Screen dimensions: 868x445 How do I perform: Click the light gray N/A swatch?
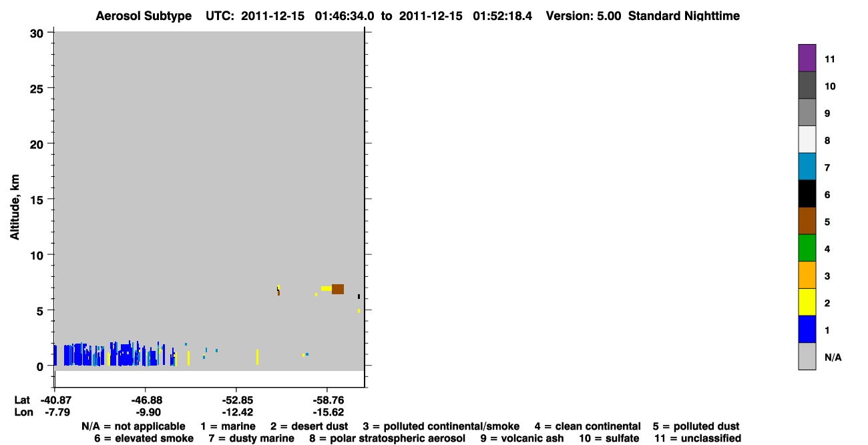(x=807, y=356)
